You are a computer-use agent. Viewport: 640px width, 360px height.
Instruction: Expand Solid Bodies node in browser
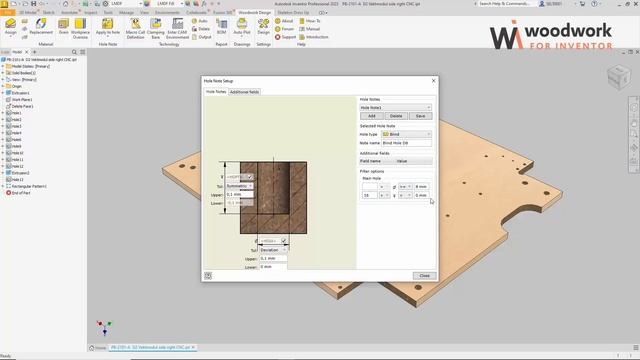tap(3, 73)
